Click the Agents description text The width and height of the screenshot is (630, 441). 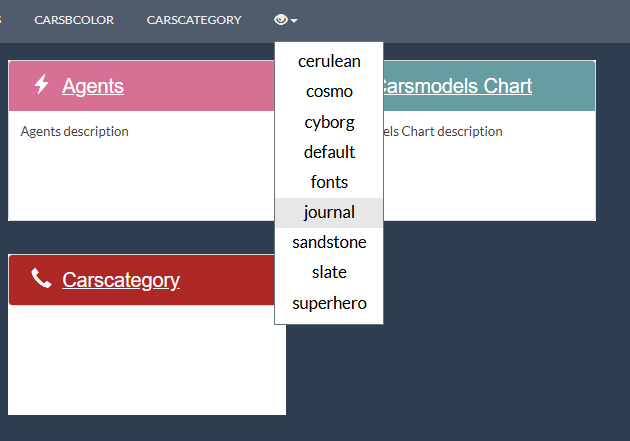click(x=75, y=131)
